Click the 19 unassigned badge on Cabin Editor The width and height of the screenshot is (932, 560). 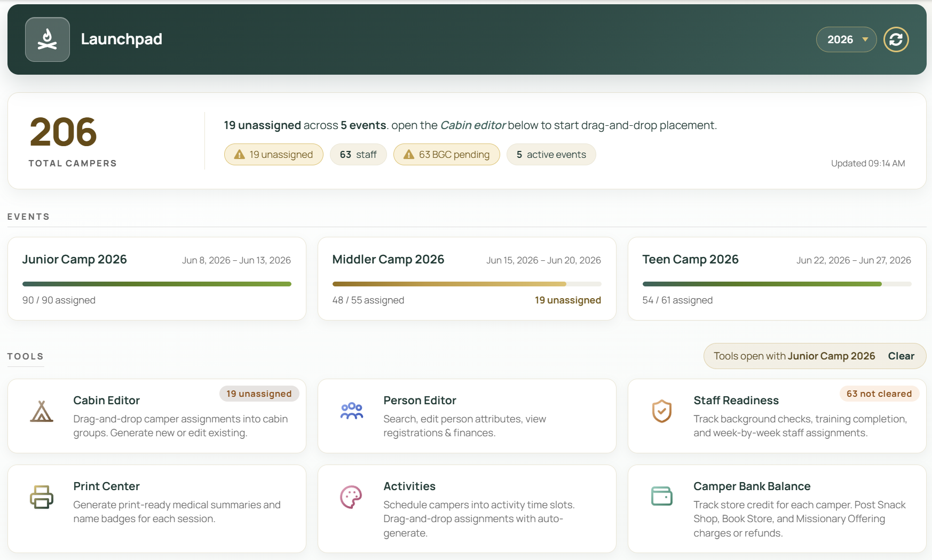259,394
